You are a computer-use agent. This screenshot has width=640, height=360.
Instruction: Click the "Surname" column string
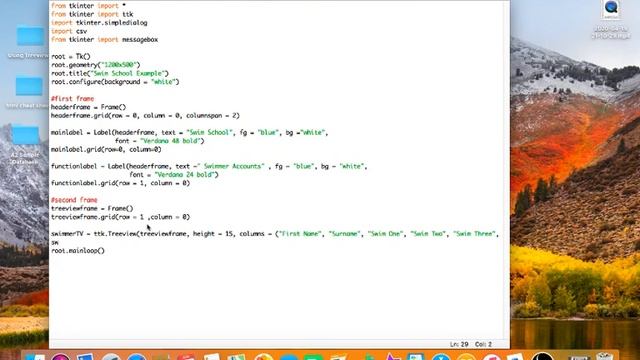(344, 234)
